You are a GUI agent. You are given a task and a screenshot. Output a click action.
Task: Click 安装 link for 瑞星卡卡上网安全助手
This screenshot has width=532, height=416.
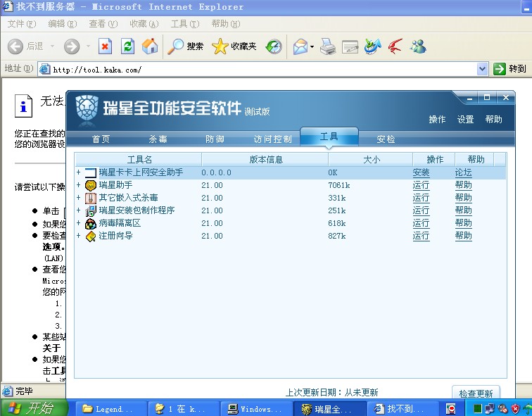point(421,172)
